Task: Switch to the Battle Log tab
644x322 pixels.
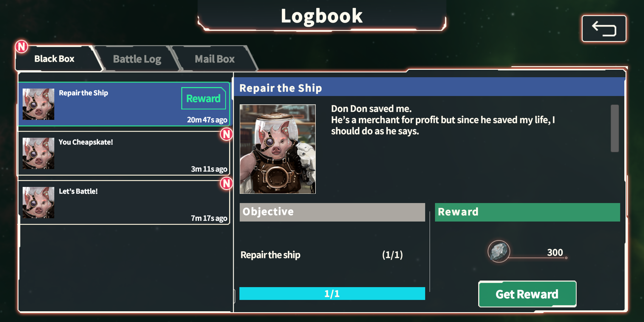Action: (x=137, y=59)
